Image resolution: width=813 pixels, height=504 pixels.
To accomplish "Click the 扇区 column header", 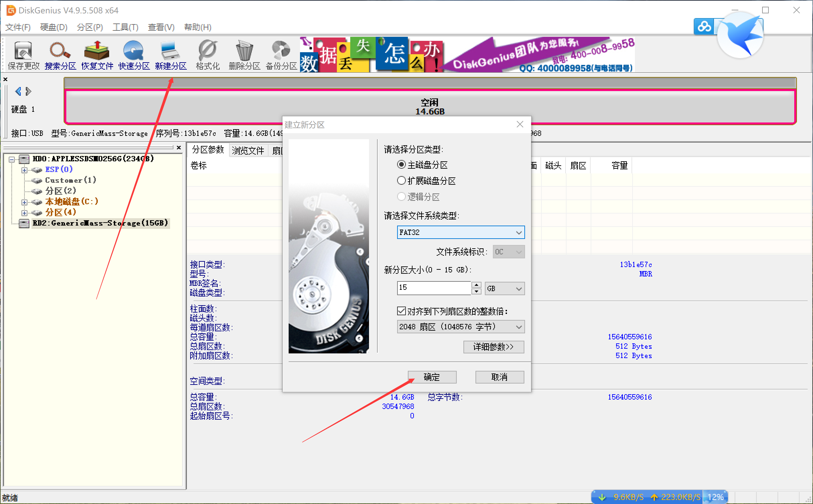I will point(578,165).
